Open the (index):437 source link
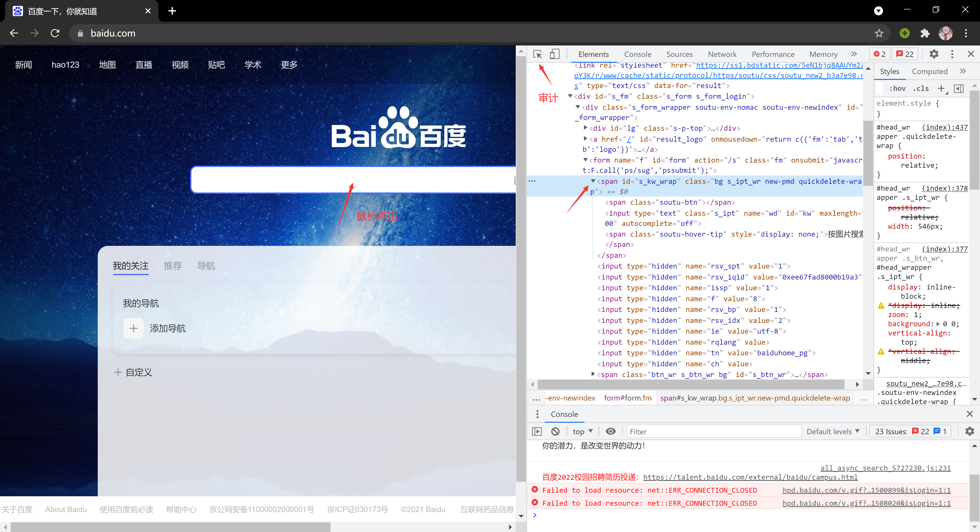The height and width of the screenshot is (532, 980). [x=945, y=127]
